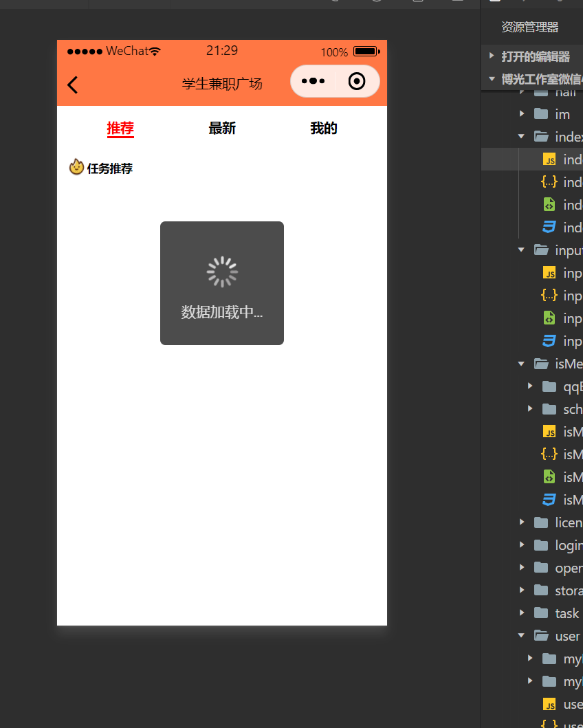Click the fire emoji beside 任务推荐
Image resolution: width=583 pixels, height=728 pixels.
point(76,166)
